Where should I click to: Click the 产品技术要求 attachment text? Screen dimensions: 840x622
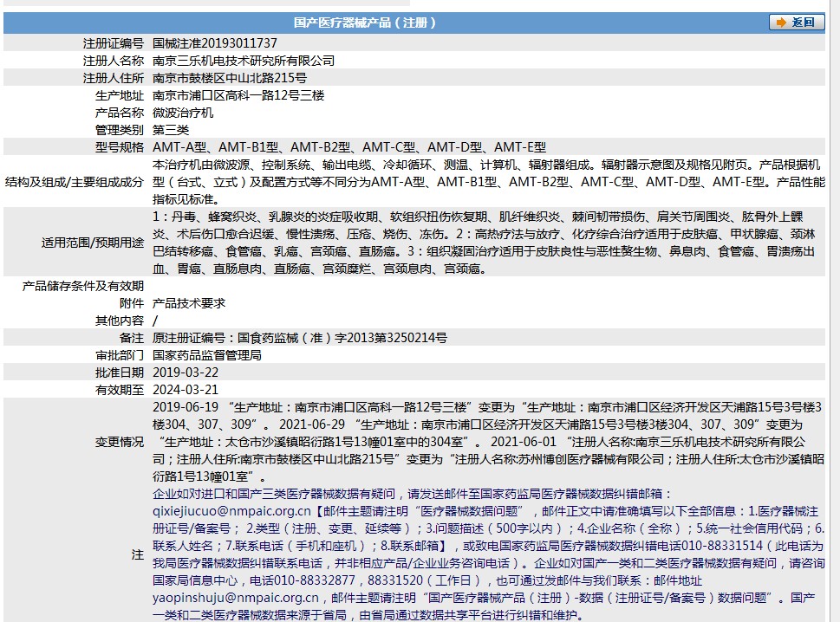click(x=189, y=303)
